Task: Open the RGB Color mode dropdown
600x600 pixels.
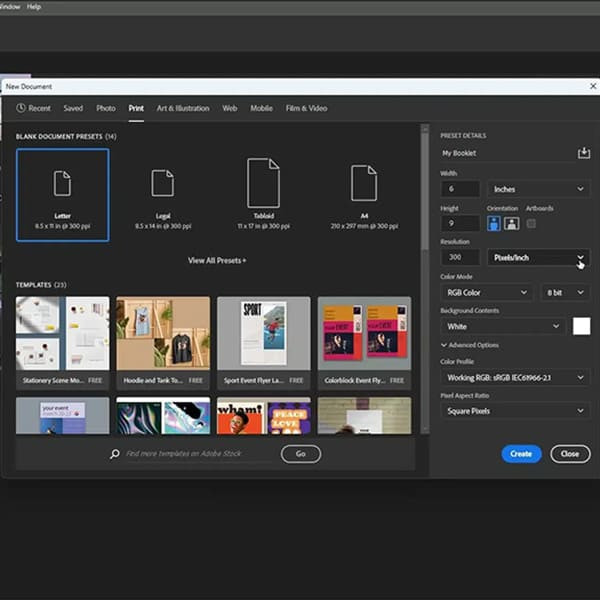Action: pos(485,293)
